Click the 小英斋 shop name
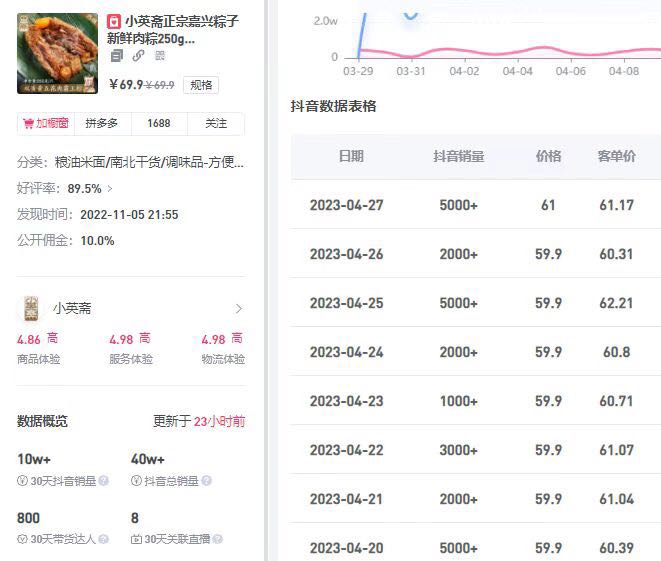 (x=72, y=309)
